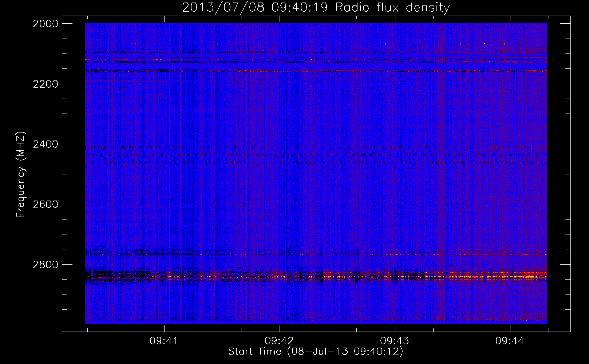Click the '2400' frequency axis label
The image size is (589, 364).
point(46,144)
